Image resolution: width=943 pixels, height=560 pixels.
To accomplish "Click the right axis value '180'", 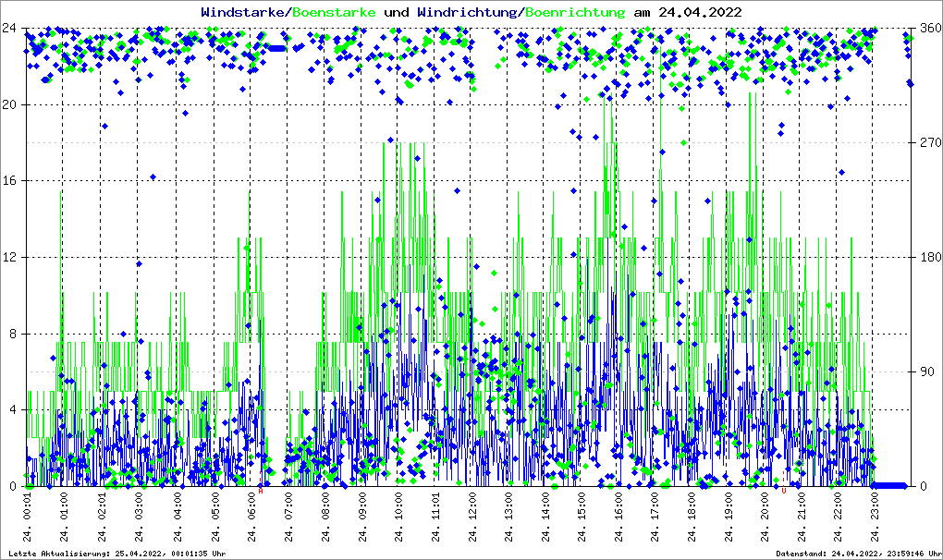I will (927, 257).
